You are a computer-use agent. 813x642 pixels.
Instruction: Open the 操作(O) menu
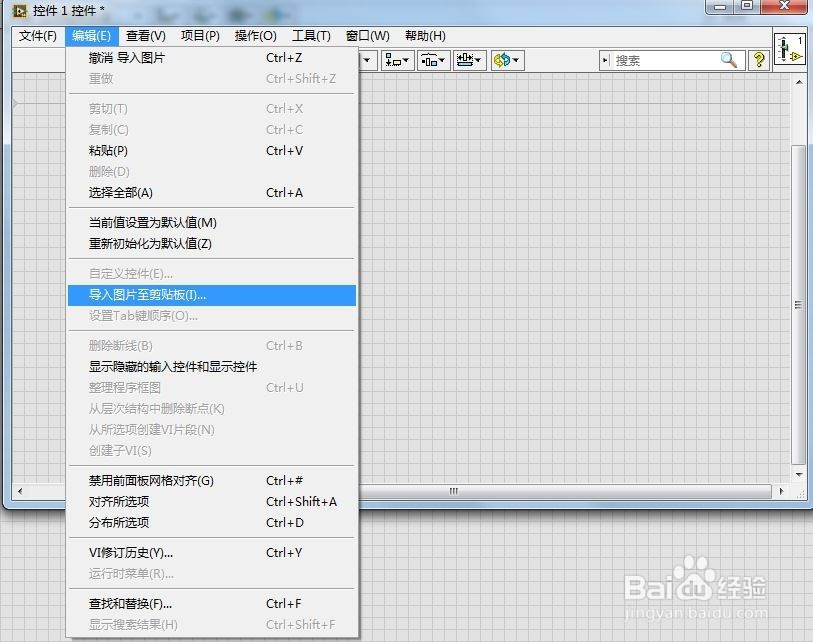(x=256, y=36)
